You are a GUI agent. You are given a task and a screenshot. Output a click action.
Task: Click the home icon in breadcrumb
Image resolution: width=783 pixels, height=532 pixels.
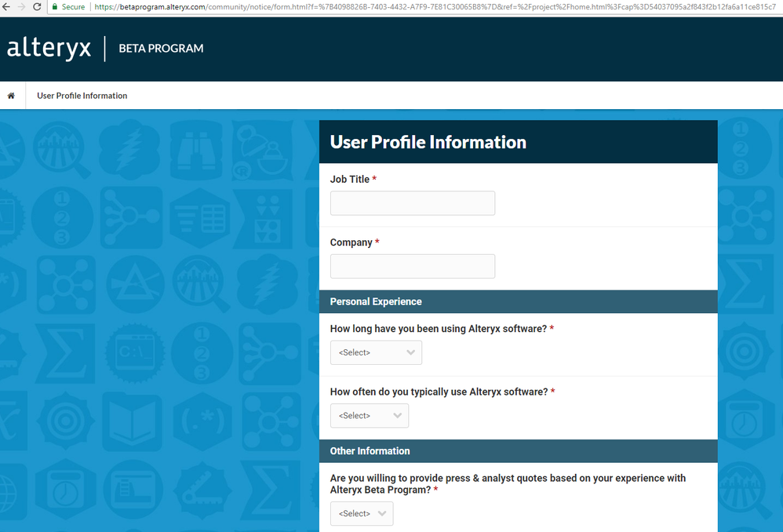tap(11, 96)
